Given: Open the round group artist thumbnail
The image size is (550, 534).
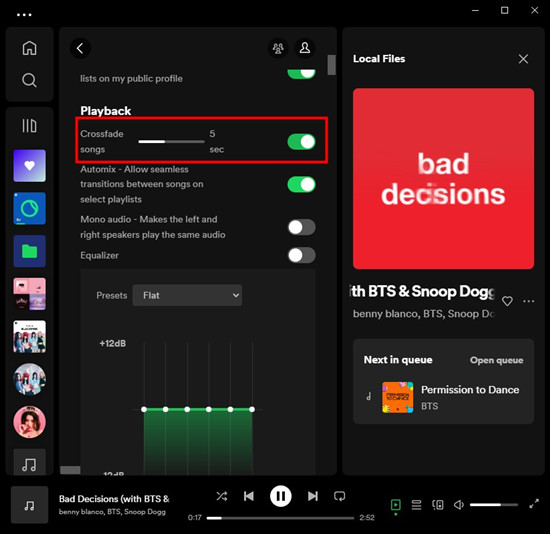Looking at the screenshot, I should point(29,379).
